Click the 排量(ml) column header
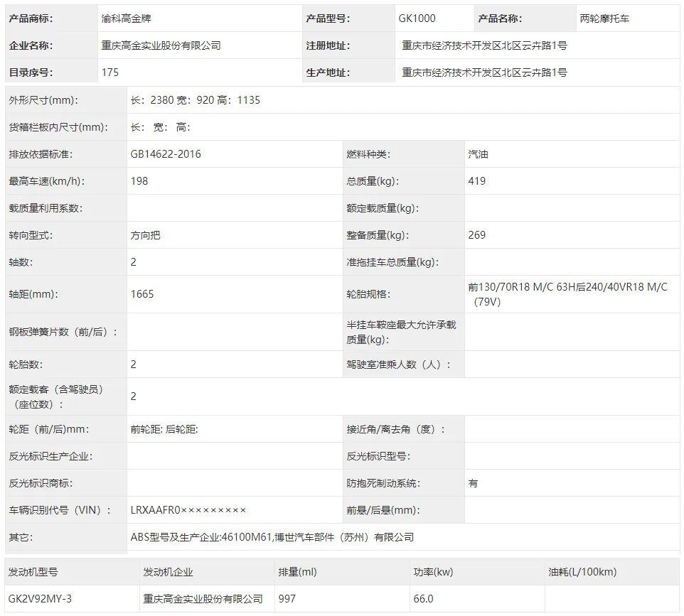684x616 pixels. pos(297,573)
